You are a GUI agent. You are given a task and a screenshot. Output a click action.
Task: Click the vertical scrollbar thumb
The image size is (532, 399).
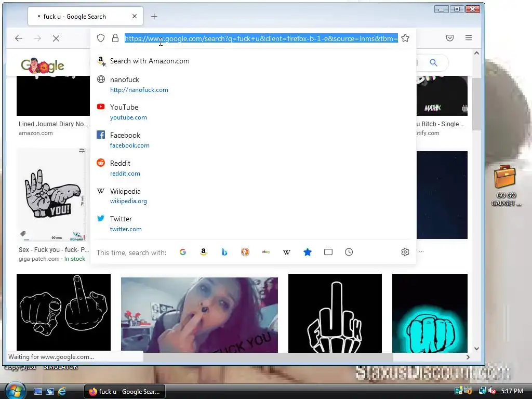(x=477, y=103)
